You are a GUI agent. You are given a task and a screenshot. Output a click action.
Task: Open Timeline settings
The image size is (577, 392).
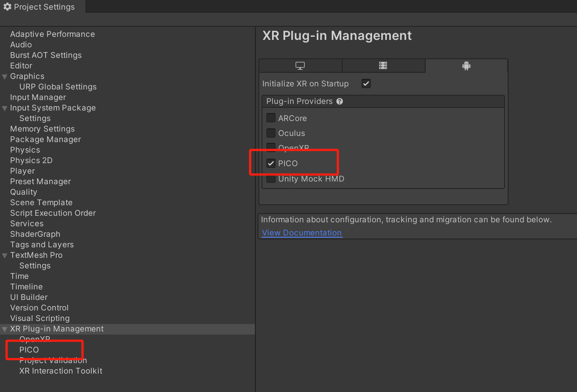(x=26, y=287)
